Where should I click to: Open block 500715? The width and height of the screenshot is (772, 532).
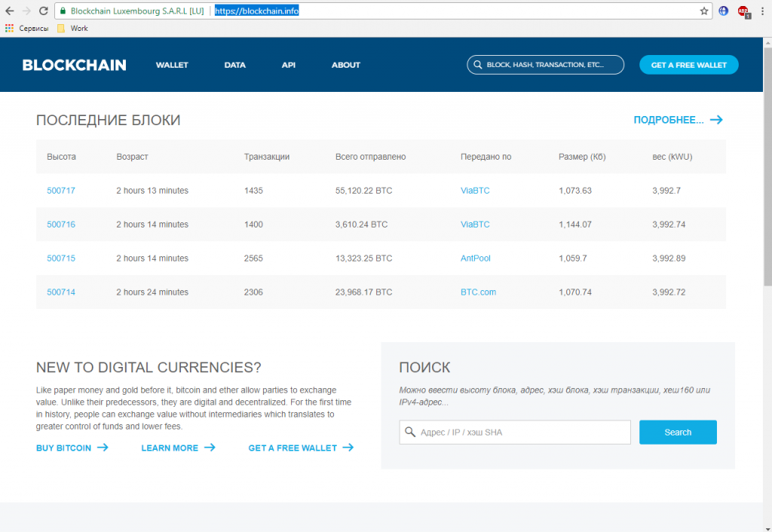pos(61,258)
